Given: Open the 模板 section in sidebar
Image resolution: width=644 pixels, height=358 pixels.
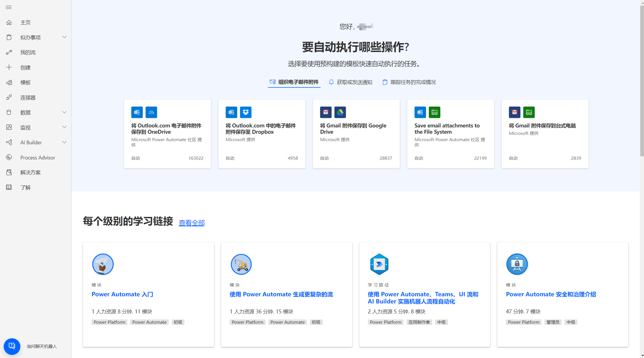Looking at the screenshot, I should (25, 82).
